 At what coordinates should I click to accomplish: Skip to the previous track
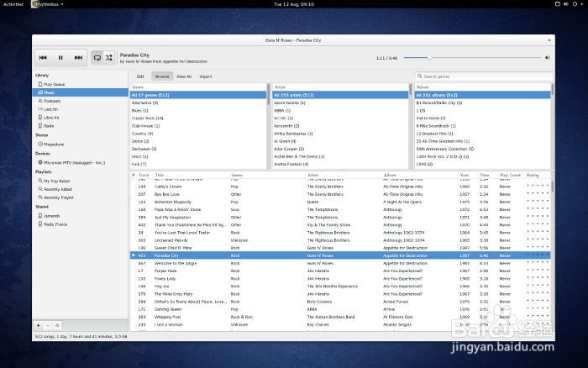43,58
